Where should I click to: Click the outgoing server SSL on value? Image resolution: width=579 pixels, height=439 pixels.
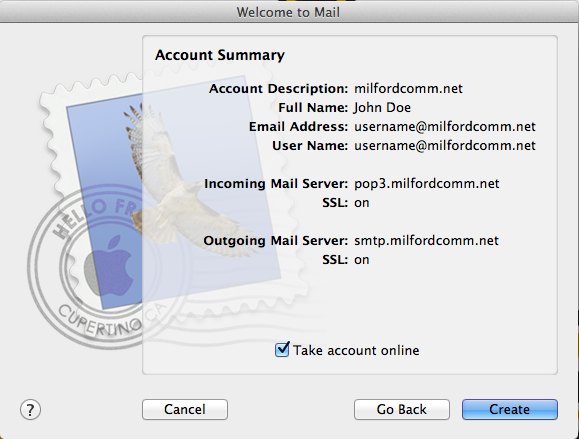(362, 260)
